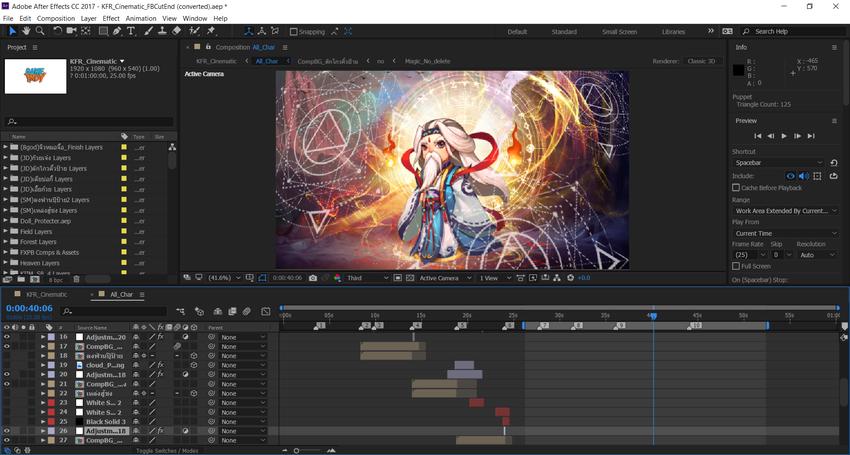Open the Composition menu

point(56,18)
